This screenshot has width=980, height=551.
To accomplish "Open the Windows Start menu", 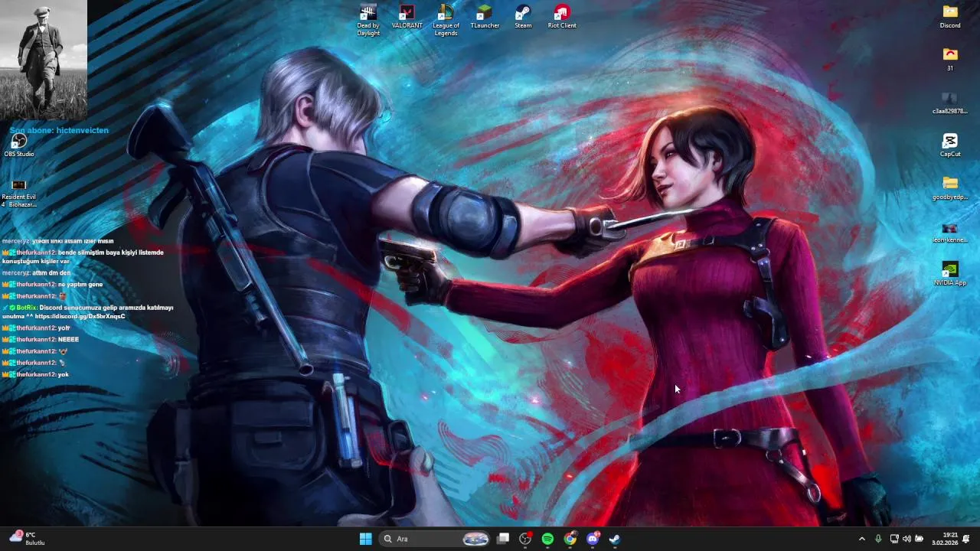I will pos(366,539).
